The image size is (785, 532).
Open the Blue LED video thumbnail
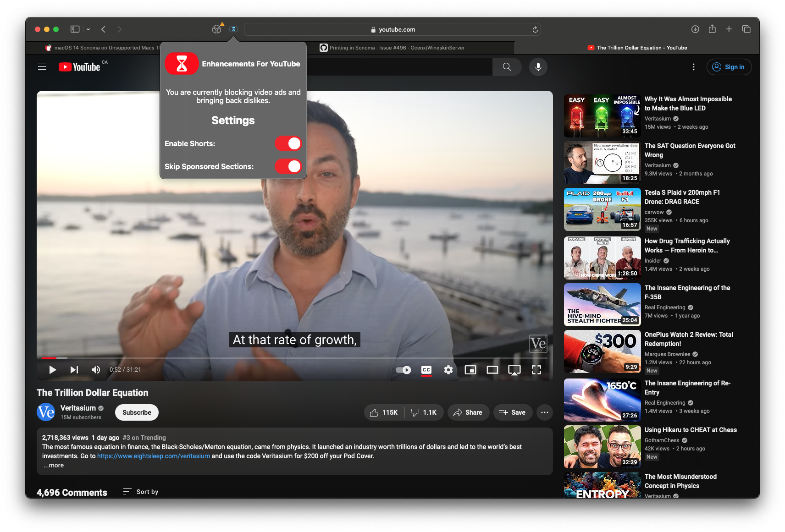pyautogui.click(x=602, y=116)
